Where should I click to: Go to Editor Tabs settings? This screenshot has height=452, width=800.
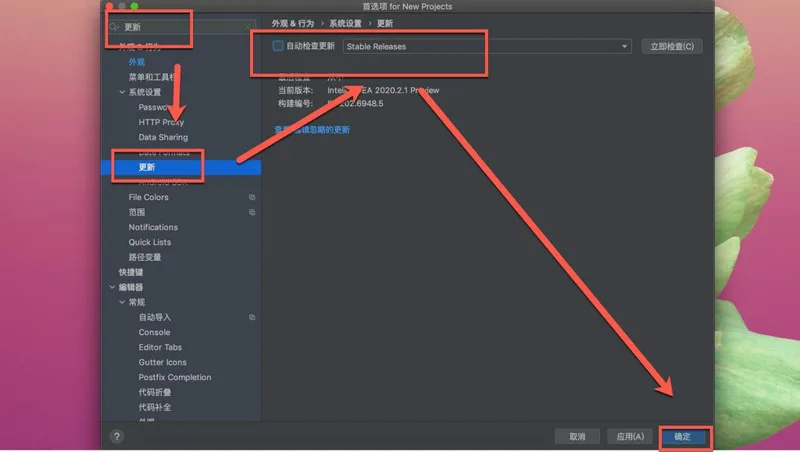pyautogui.click(x=160, y=347)
